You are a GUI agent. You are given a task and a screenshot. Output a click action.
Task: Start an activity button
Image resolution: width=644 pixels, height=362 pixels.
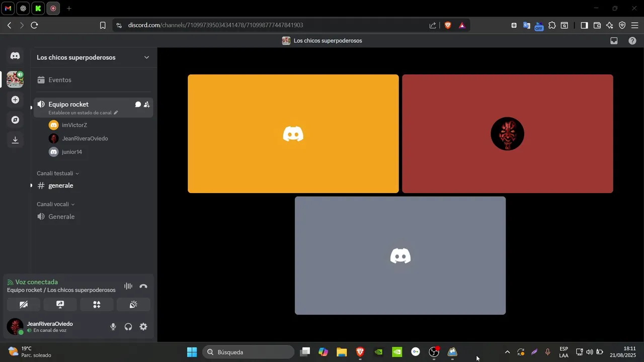(97, 304)
